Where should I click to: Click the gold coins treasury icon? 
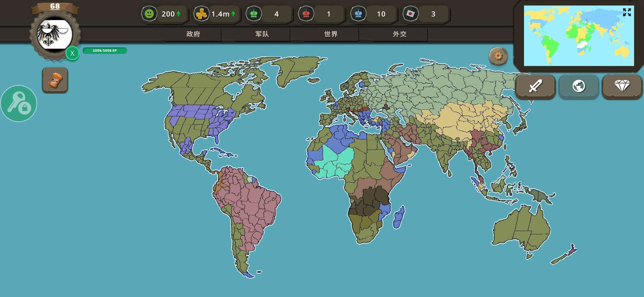coord(201,14)
